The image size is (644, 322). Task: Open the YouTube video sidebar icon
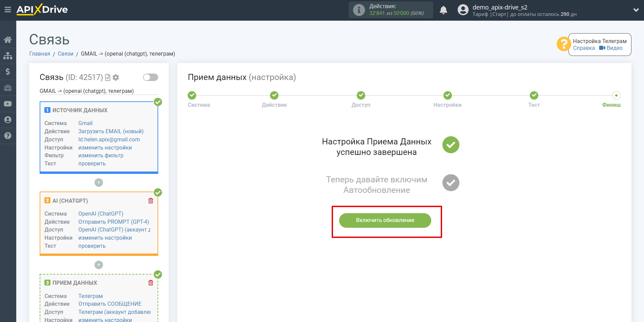coord(8,104)
